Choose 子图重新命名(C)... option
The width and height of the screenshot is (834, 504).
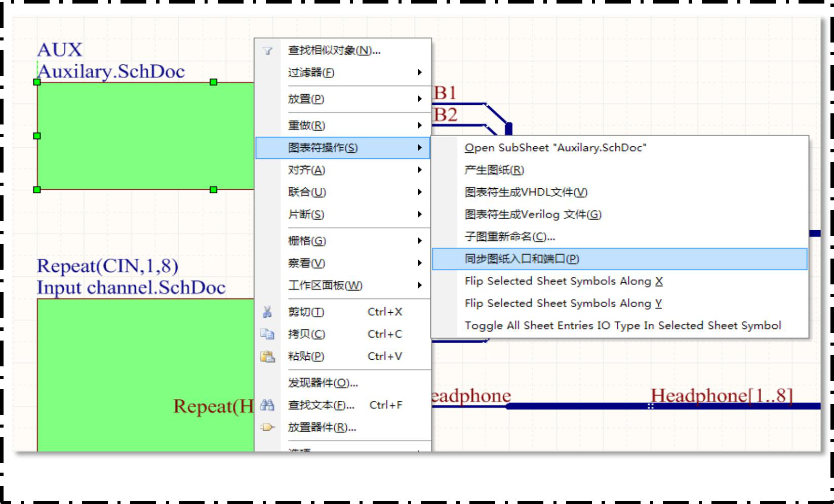tap(509, 237)
